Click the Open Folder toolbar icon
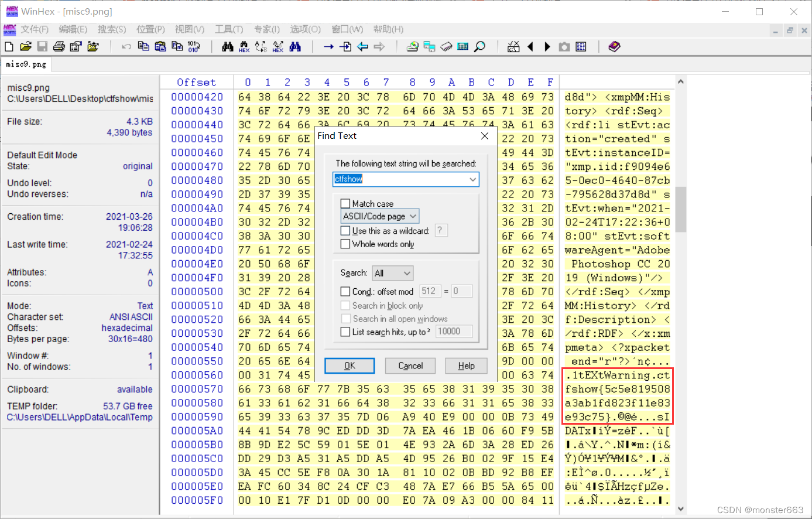Screen dimensions: 812x519 click(x=92, y=46)
